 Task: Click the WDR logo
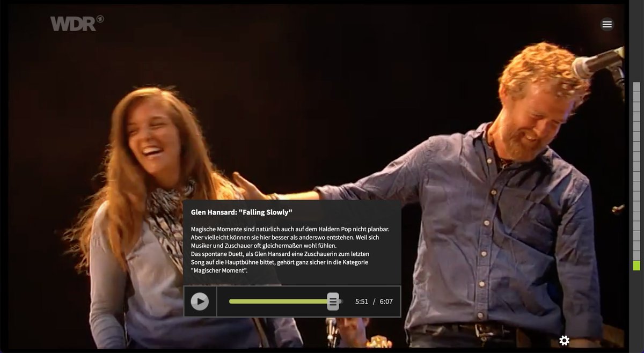coord(77,23)
